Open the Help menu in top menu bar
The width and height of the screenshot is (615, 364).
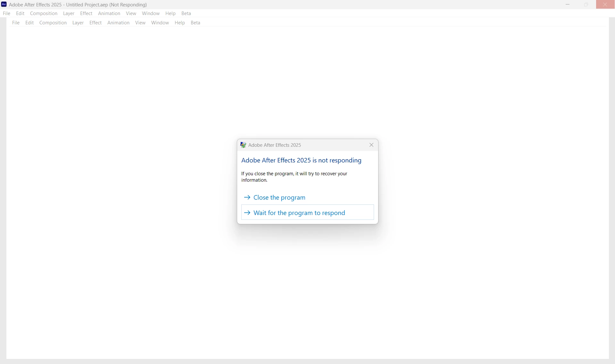(x=170, y=13)
